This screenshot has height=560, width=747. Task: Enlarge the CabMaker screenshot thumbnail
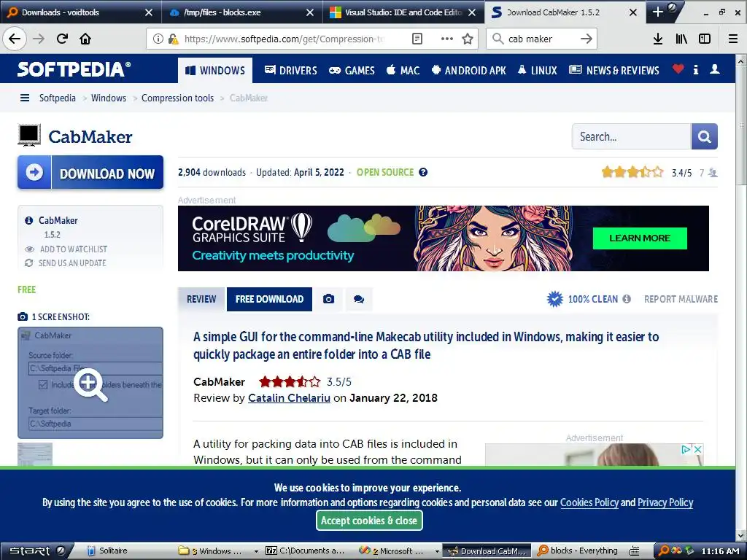pyautogui.click(x=90, y=382)
